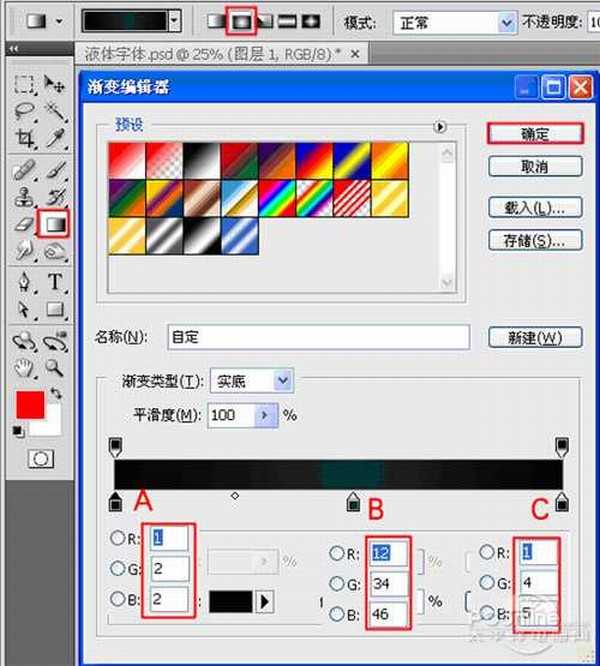Select the Healing Brush tool
Image resolution: width=600 pixels, height=666 pixels.
24,170
